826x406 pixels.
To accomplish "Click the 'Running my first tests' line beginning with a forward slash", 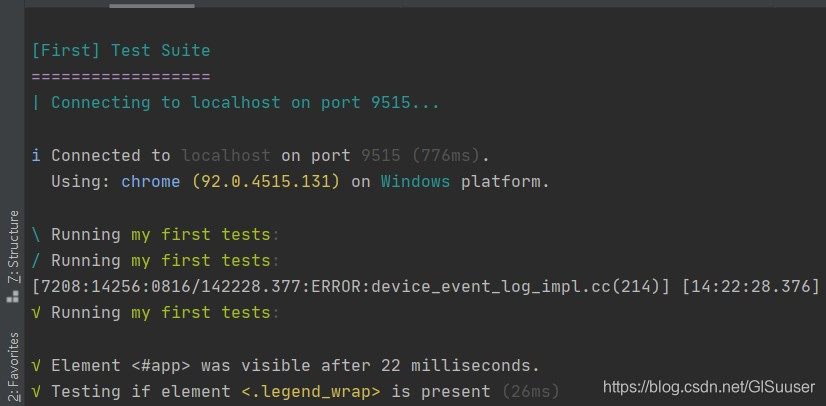I will tap(155, 261).
